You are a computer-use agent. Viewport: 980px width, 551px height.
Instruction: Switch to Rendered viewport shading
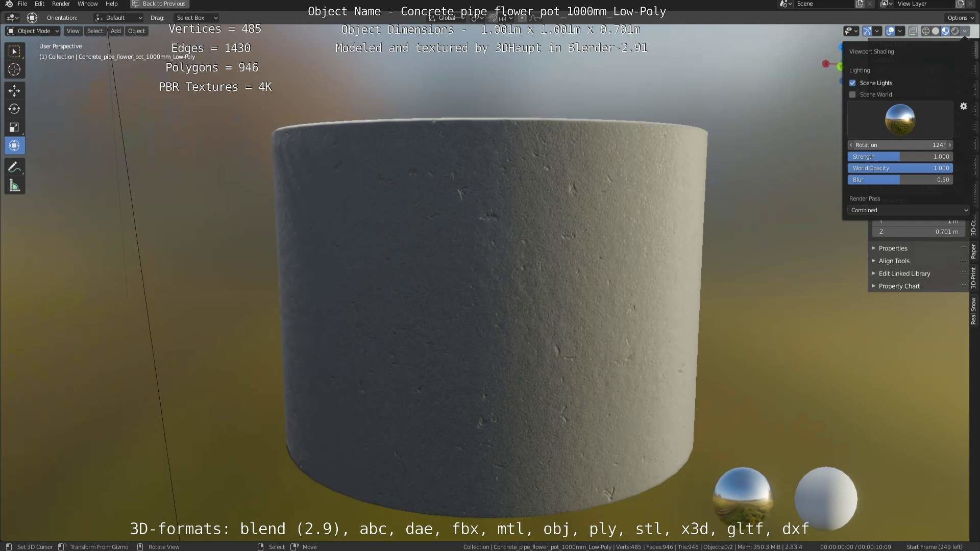[x=955, y=31]
